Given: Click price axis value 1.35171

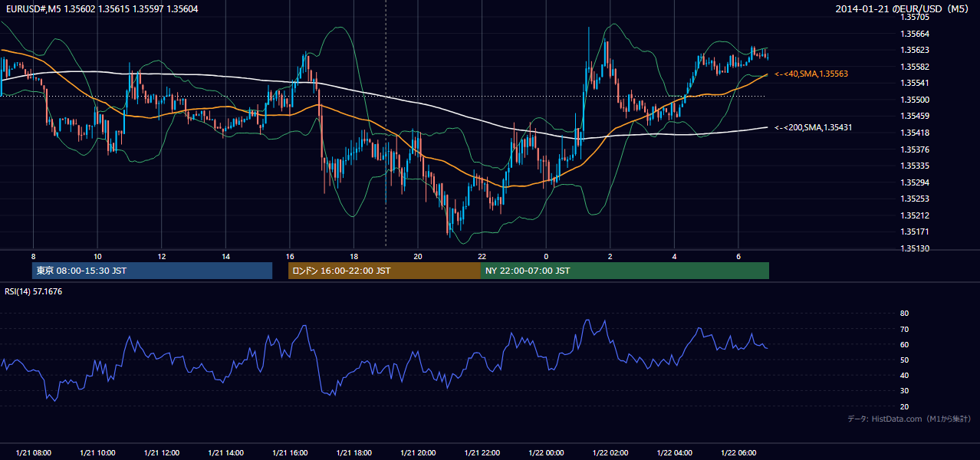Looking at the screenshot, I should [x=915, y=232].
